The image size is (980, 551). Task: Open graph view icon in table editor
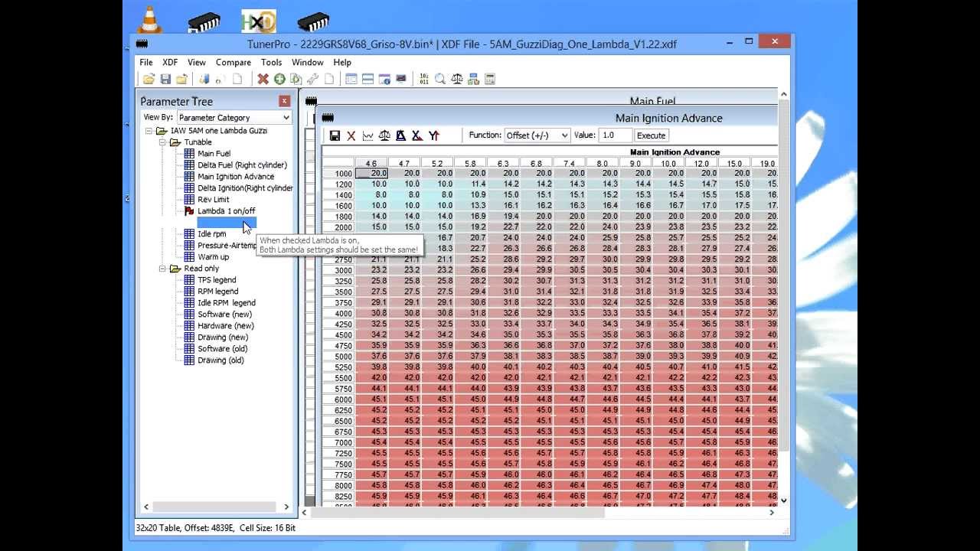point(367,135)
